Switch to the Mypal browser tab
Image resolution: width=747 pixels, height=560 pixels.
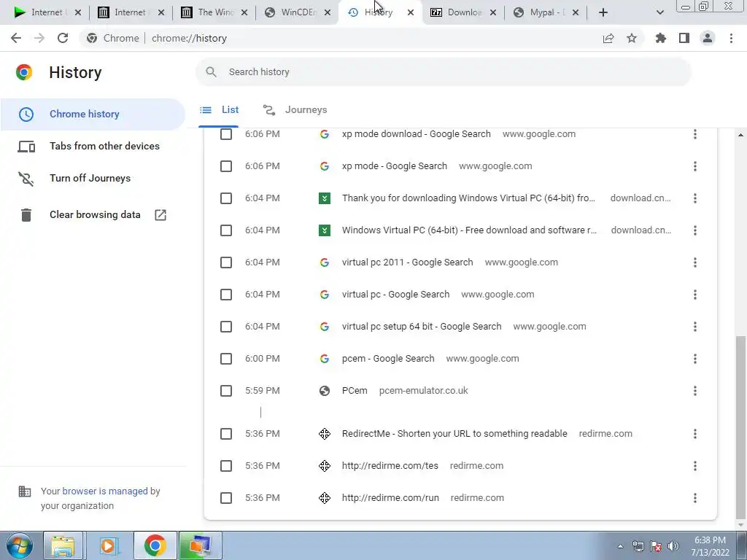click(547, 12)
